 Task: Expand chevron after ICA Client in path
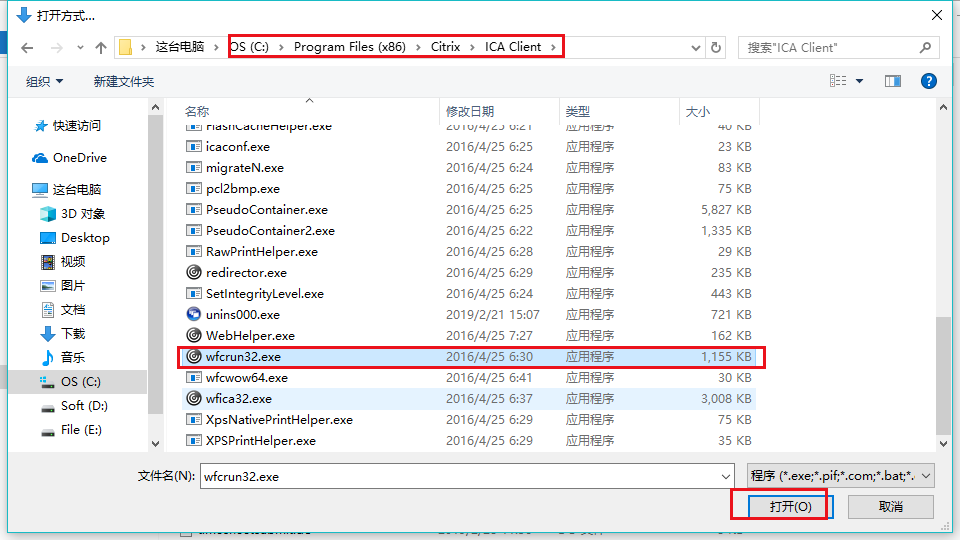(553, 47)
